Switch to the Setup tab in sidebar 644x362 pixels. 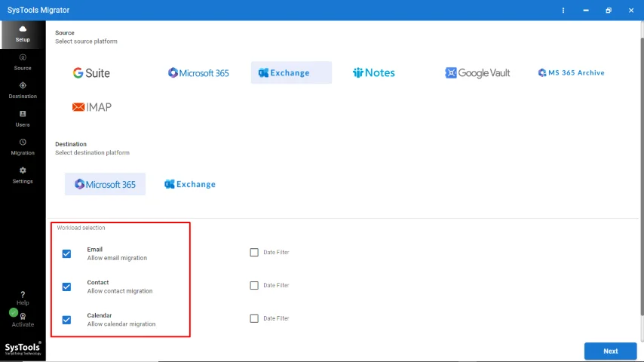(x=23, y=34)
